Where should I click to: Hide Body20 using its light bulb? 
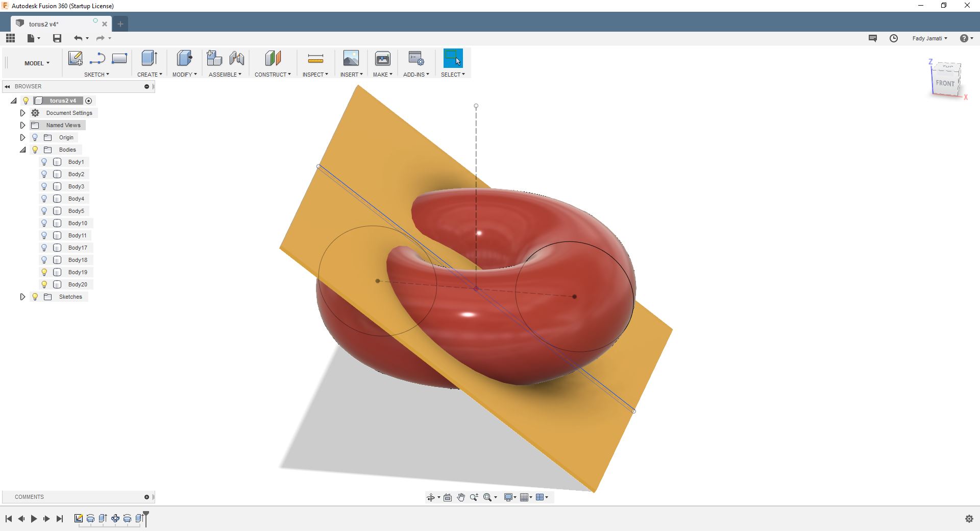[44, 284]
